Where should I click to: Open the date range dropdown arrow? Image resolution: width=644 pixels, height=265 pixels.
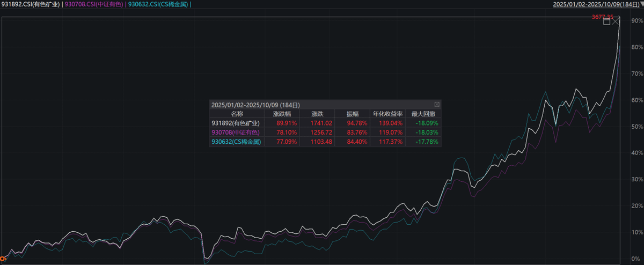click(642, 4)
